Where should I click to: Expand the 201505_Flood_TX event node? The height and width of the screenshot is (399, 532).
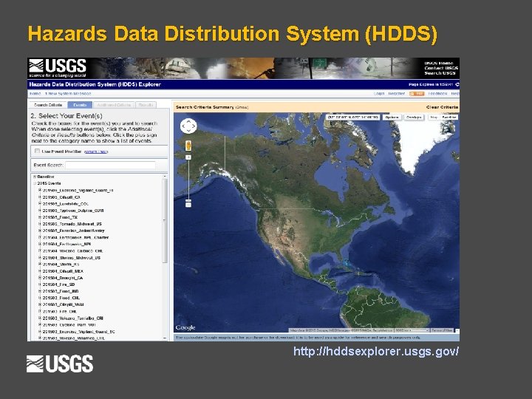pyautogui.click(x=40, y=217)
